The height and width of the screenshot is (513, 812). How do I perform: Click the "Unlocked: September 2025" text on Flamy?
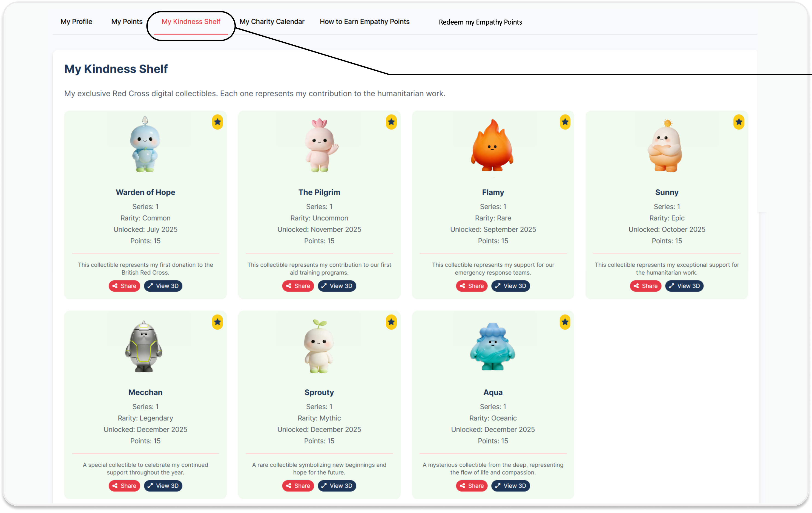click(x=493, y=229)
